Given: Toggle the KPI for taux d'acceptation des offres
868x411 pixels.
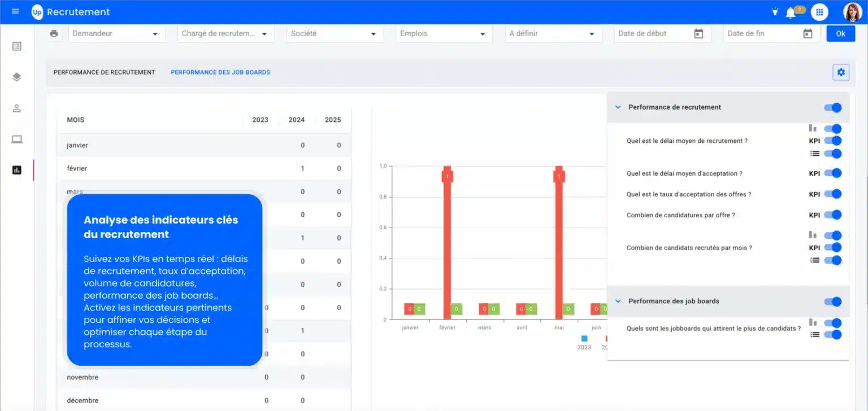Looking at the screenshot, I should [x=832, y=194].
